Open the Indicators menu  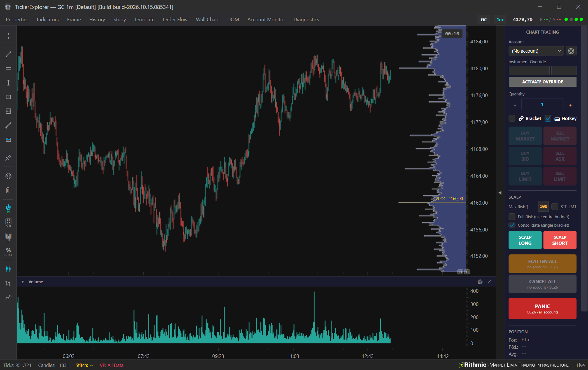[x=48, y=20]
